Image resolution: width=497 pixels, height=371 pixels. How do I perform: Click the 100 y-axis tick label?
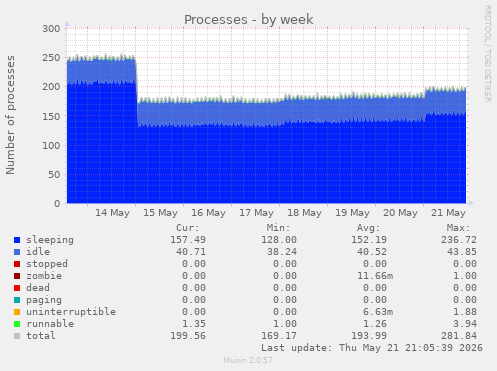click(51, 145)
